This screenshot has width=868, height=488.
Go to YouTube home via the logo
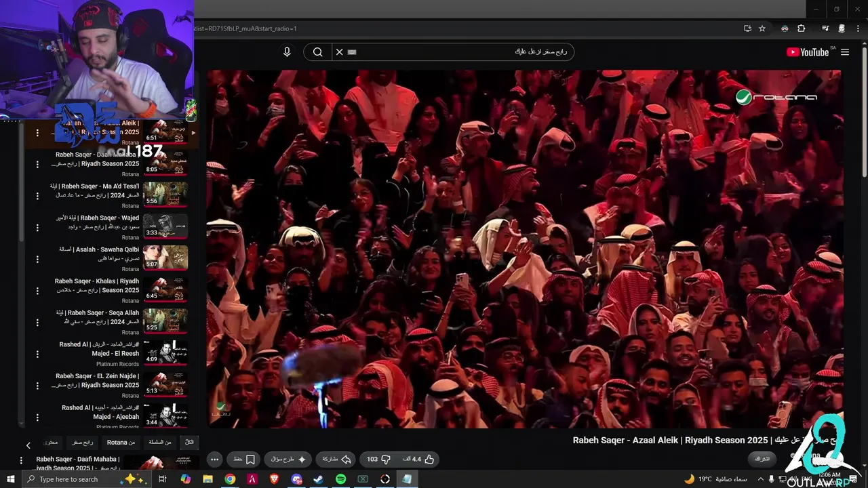(x=810, y=52)
